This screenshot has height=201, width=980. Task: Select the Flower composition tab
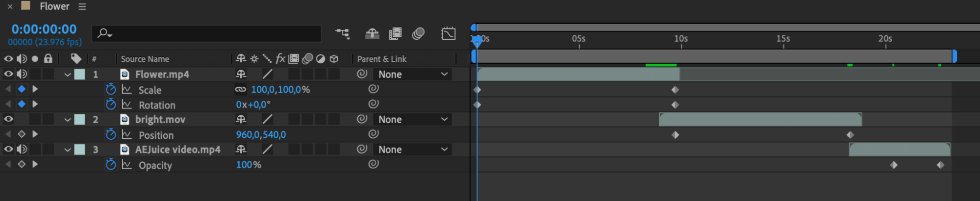[54, 6]
